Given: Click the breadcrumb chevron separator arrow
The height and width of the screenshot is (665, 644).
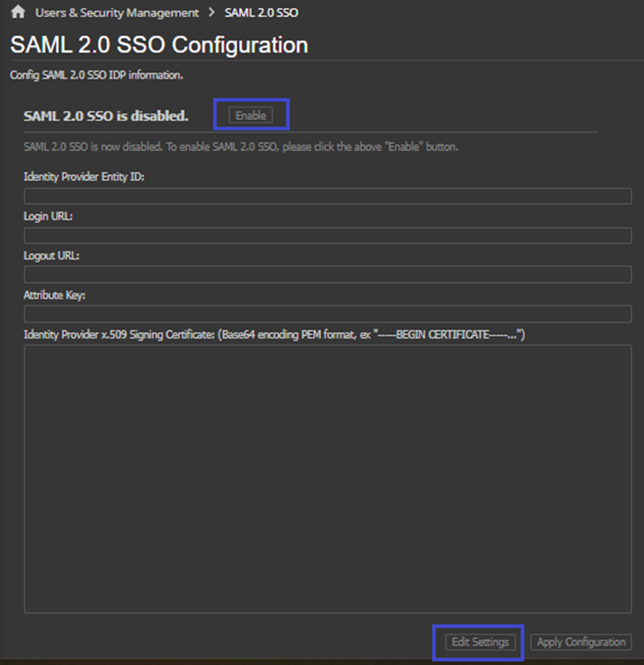Looking at the screenshot, I should coord(211,13).
